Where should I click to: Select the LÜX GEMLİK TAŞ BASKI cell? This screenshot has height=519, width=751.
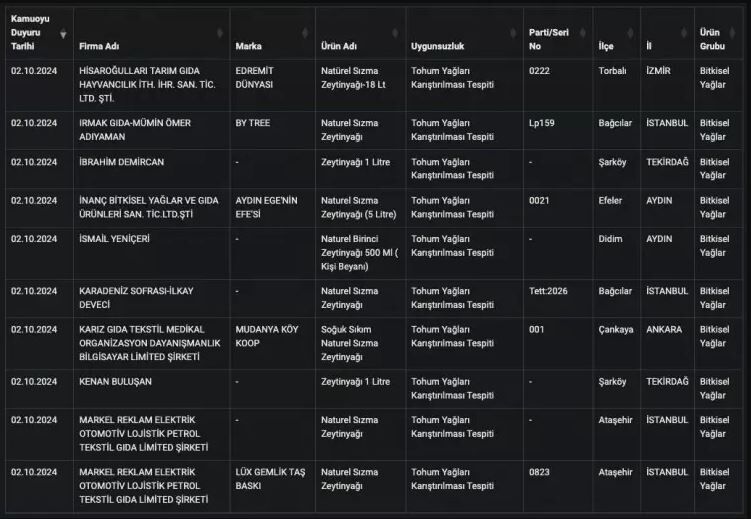[268, 478]
